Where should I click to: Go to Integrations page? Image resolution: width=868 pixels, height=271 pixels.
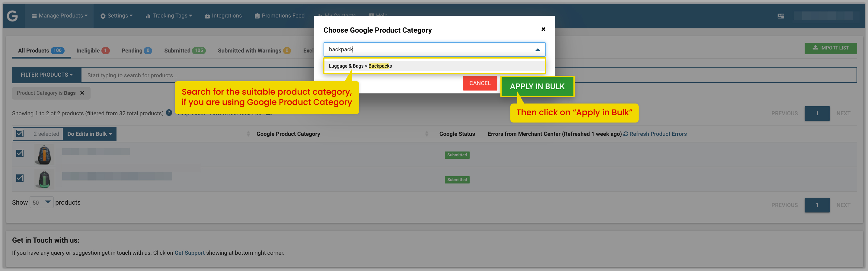[223, 16]
